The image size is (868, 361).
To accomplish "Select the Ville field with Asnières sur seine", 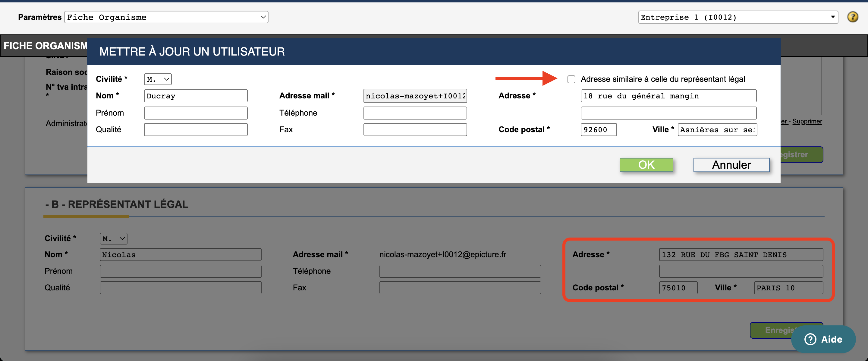I will pos(717,129).
